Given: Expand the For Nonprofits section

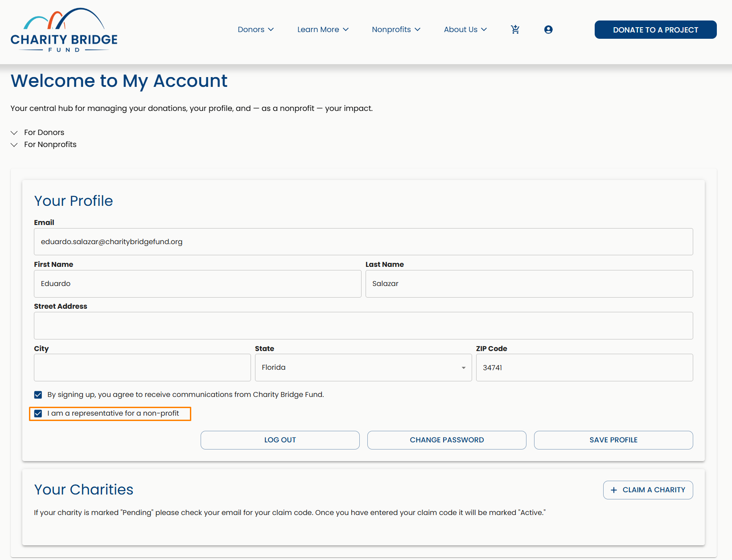Looking at the screenshot, I should point(44,144).
